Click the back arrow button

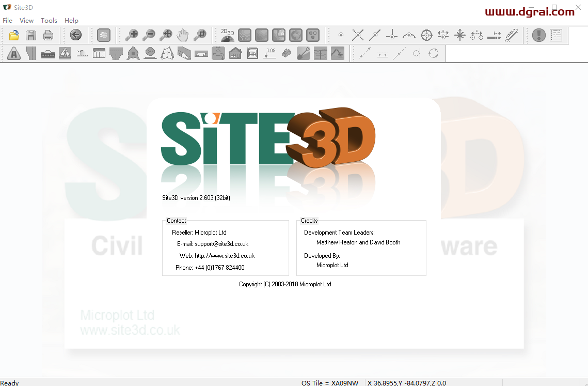(x=76, y=35)
